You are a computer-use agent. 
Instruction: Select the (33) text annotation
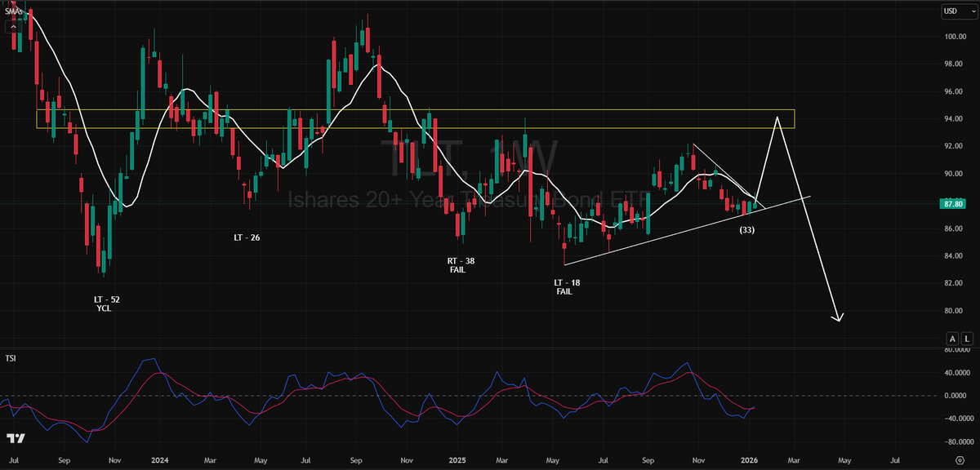[x=746, y=230]
